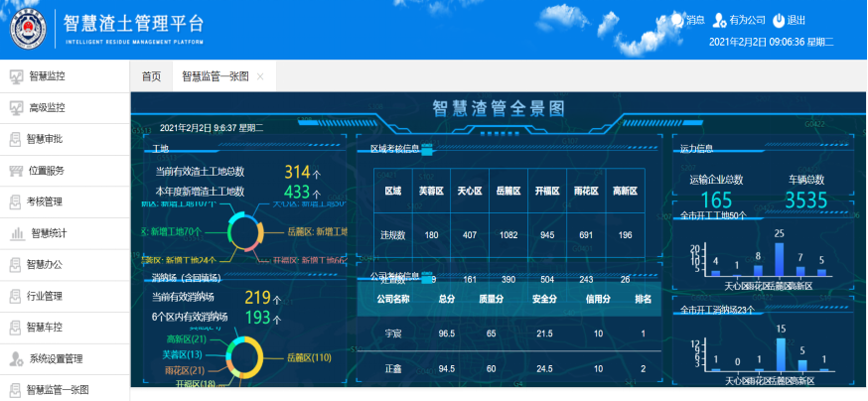Expand the 高级监控 sidebar menu

(x=47, y=107)
